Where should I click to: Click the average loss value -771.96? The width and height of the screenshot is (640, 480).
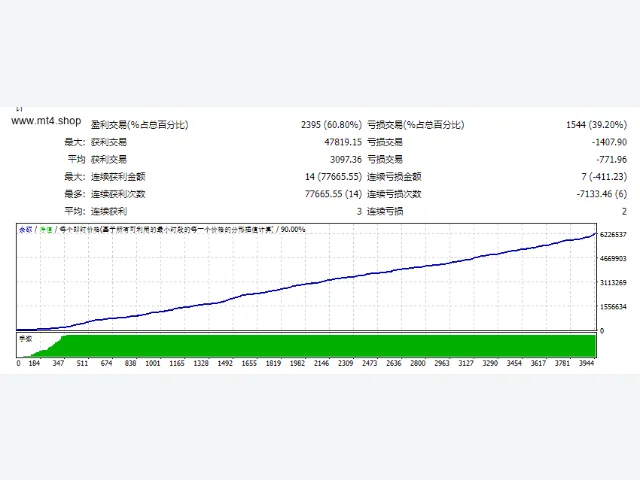611,159
